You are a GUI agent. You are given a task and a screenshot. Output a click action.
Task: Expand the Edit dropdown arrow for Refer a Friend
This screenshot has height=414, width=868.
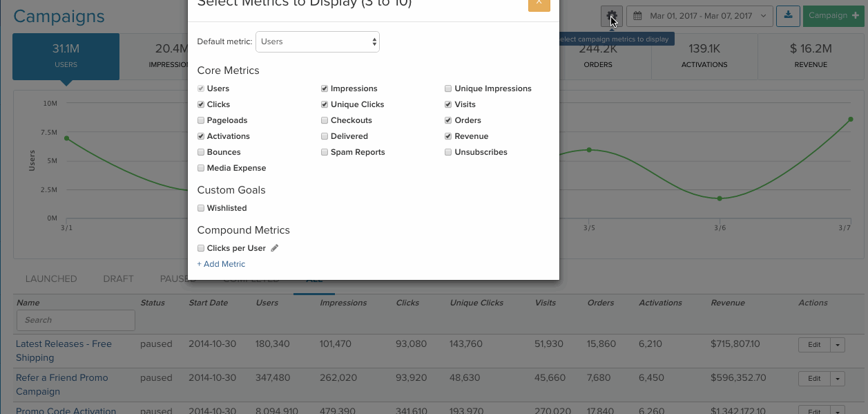(838, 378)
